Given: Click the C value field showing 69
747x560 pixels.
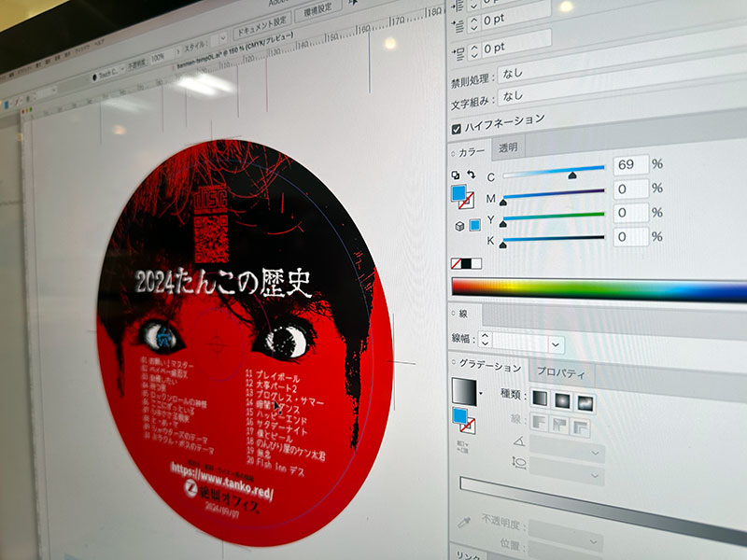Looking at the screenshot, I should click(x=631, y=165).
